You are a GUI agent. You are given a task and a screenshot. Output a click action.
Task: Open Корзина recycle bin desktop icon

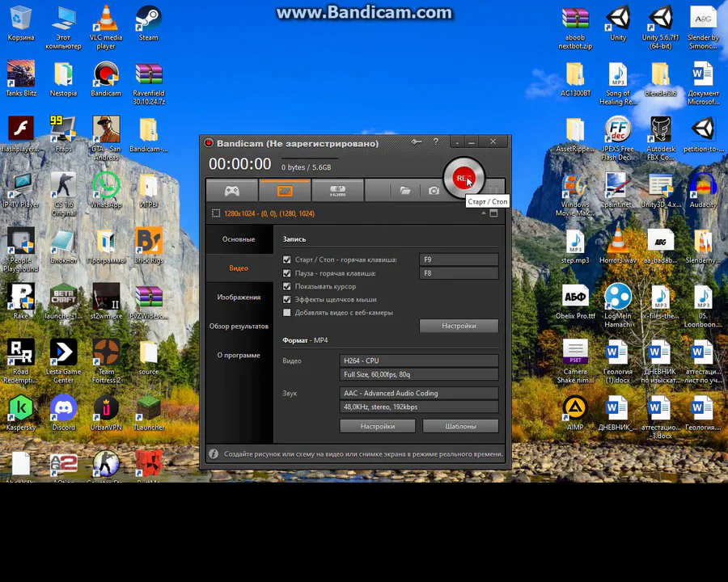tap(20, 23)
